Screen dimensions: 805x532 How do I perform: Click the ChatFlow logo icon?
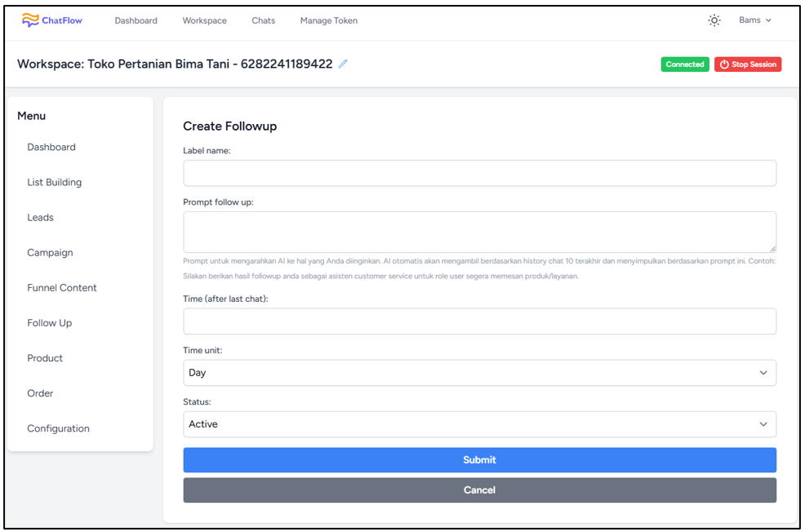coord(30,20)
